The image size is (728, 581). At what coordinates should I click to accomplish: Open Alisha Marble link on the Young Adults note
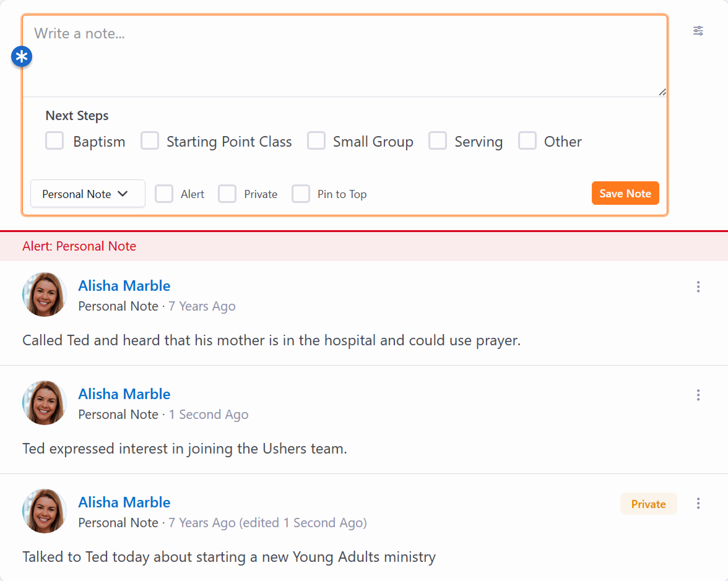tap(124, 502)
